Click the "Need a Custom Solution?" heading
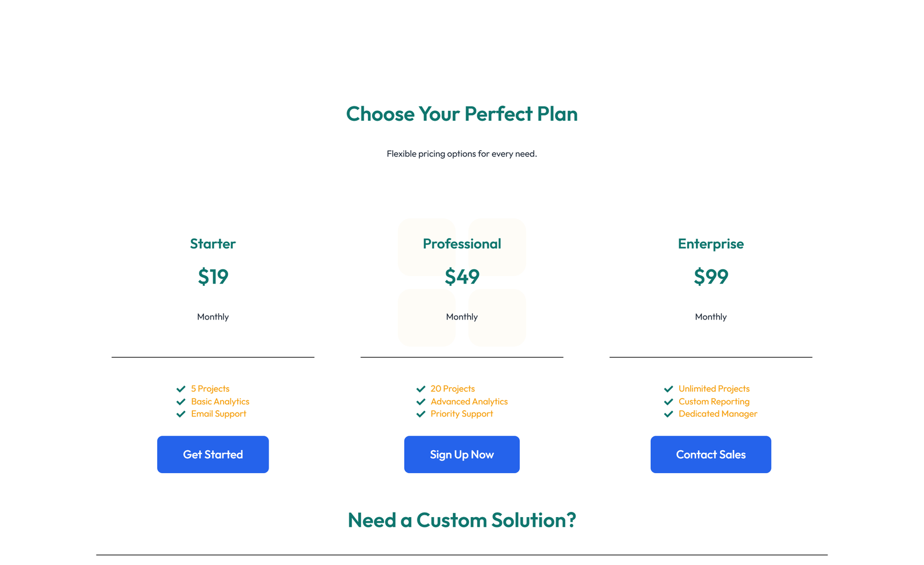This screenshot has width=924, height=565. 462,520
